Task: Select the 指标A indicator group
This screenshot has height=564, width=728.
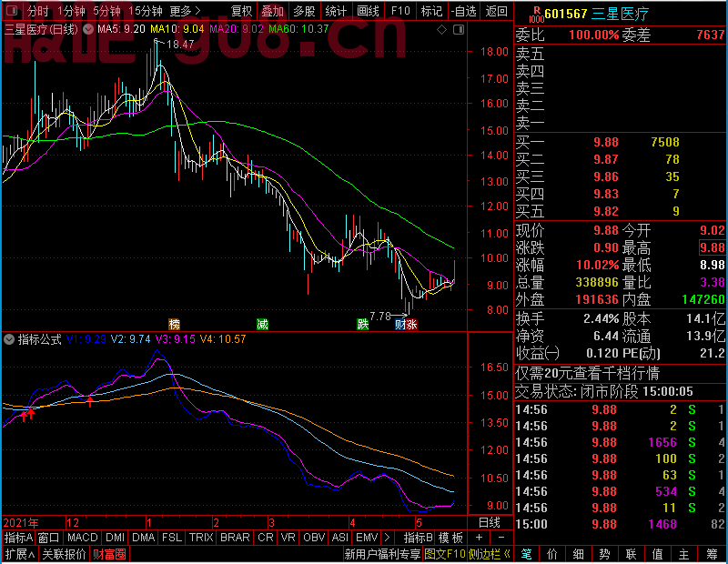Action: coord(18,538)
